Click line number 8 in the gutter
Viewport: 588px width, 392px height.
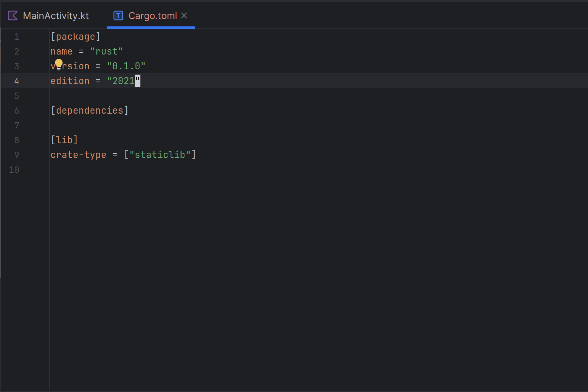click(17, 140)
